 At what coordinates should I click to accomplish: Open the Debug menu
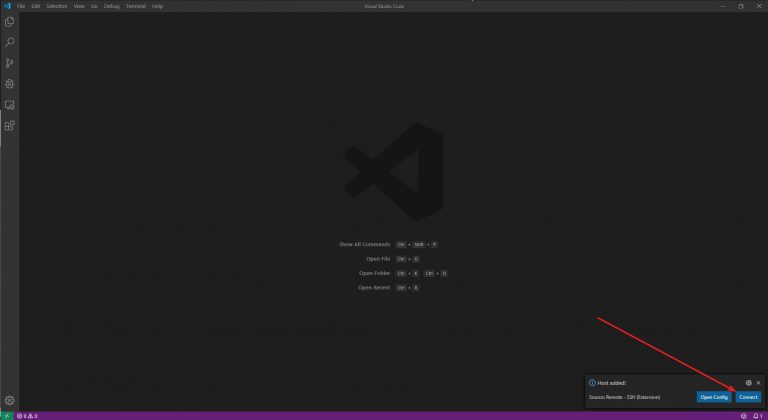tap(112, 6)
